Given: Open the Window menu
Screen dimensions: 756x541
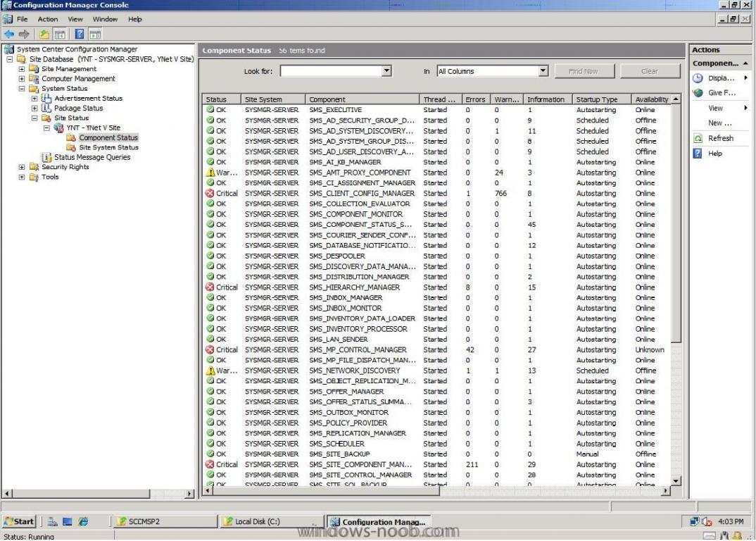Looking at the screenshot, I should point(105,19).
